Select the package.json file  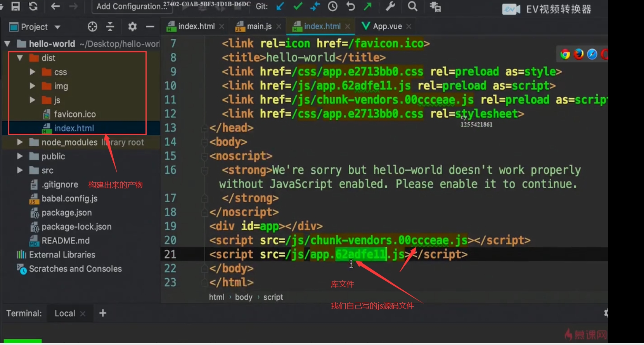tap(67, 212)
